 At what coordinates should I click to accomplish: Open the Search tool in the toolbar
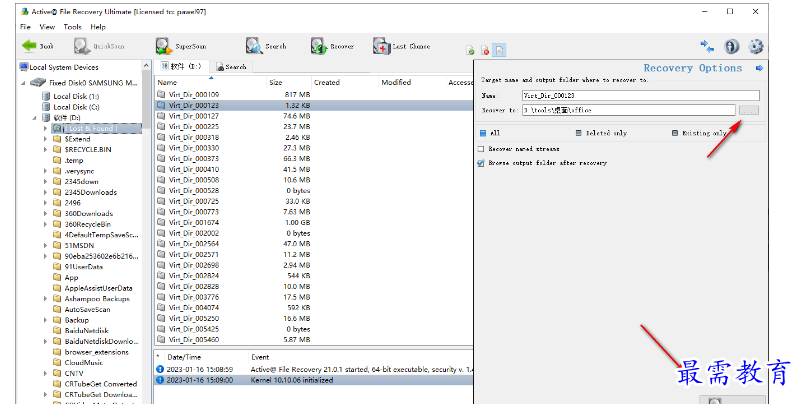(x=266, y=46)
